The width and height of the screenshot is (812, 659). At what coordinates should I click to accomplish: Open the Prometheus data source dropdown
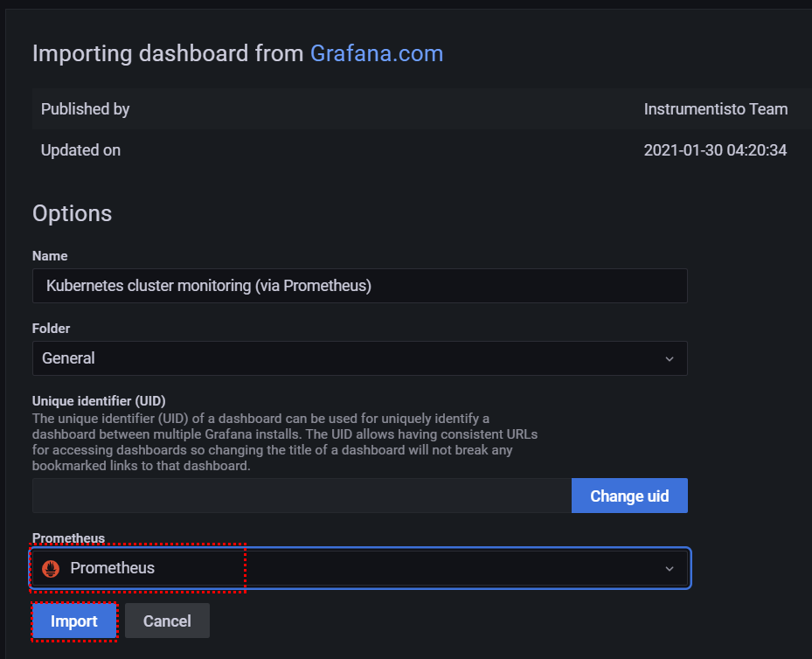pyautogui.click(x=360, y=568)
